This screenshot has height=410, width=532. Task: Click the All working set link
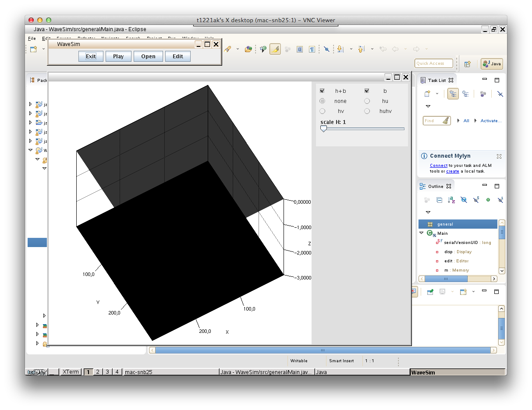coord(466,121)
